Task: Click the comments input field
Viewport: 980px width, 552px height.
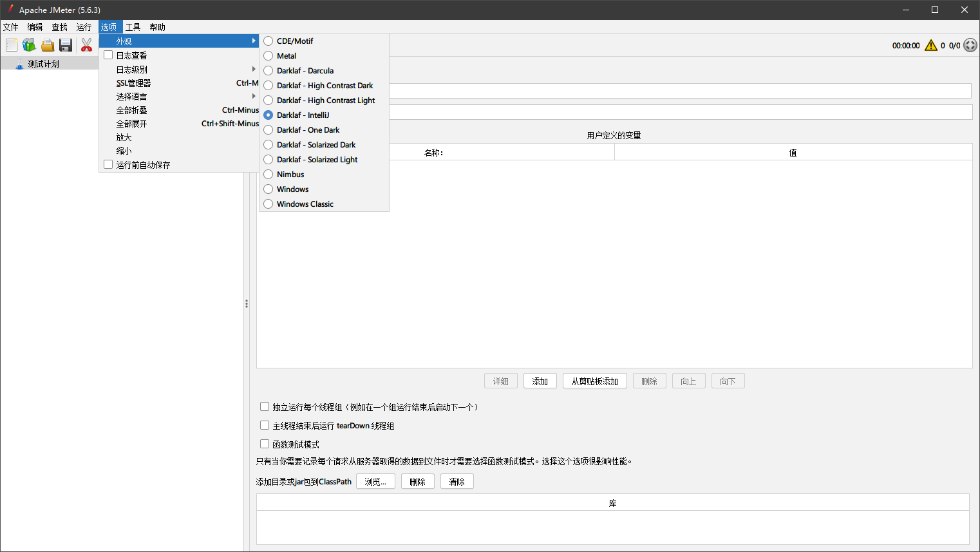Action: pyautogui.click(x=681, y=112)
